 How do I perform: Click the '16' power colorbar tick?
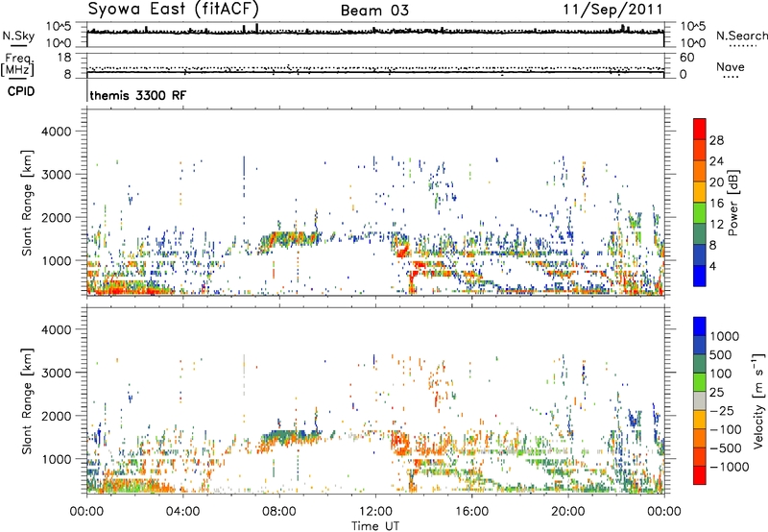pyautogui.click(x=716, y=204)
